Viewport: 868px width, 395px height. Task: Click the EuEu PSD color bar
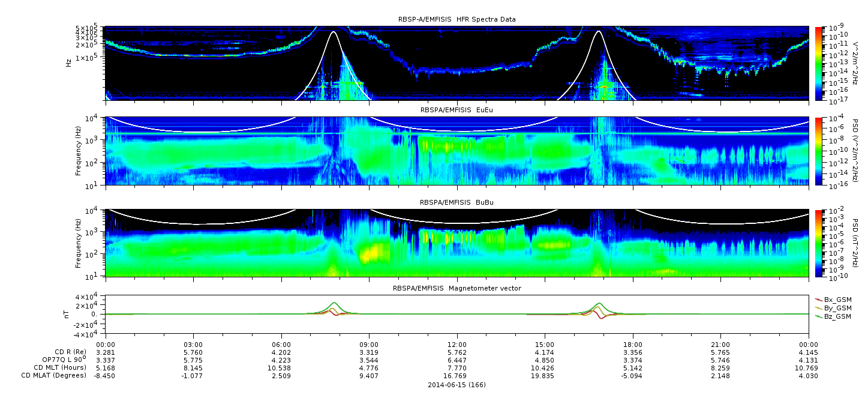tap(819, 151)
